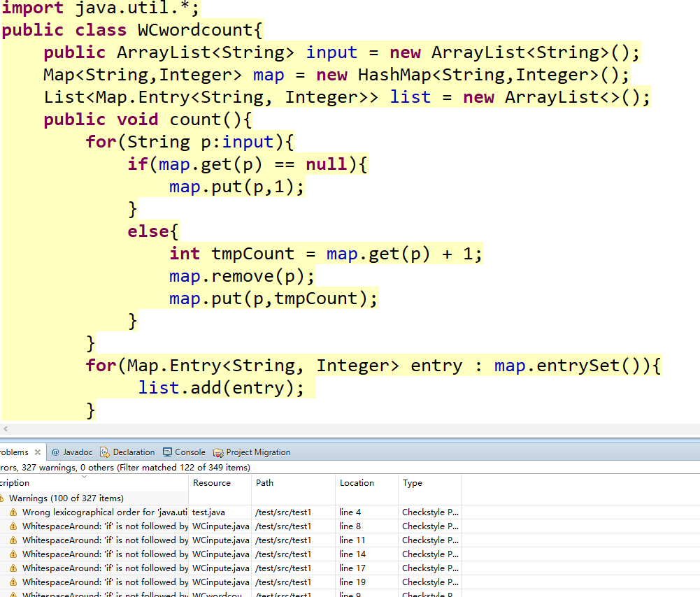The image size is (700, 597).
Task: Click the 'else' keyword in the code
Action: pos(148,231)
